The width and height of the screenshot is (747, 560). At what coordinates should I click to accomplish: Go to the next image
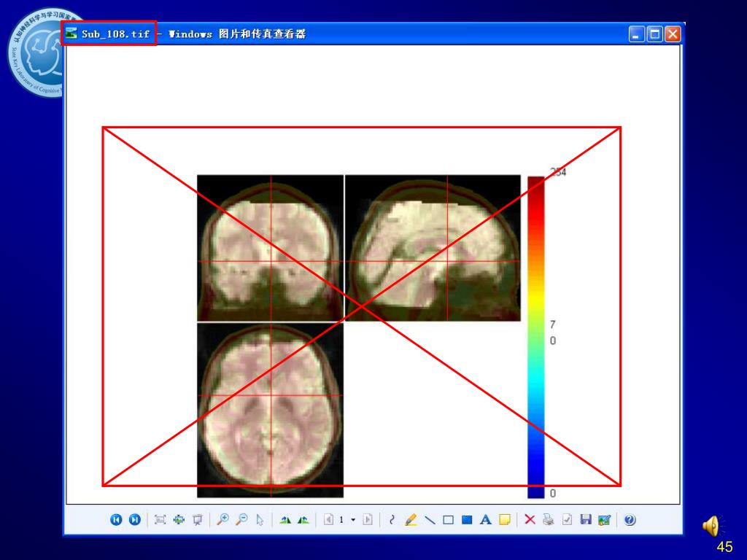point(135,519)
